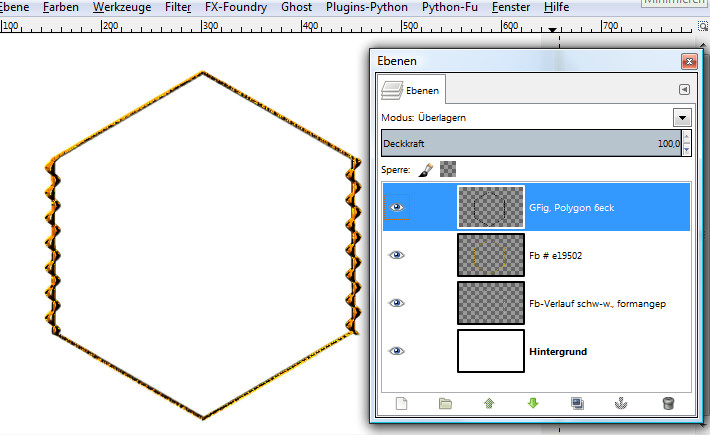
Task: Raise the selected layer with up arrow
Action: [x=490, y=404]
